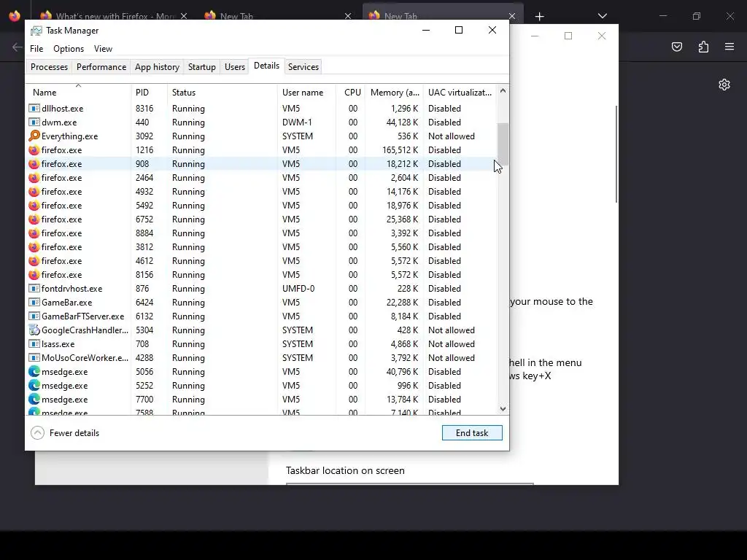Sort by the Name column header

pos(79,93)
